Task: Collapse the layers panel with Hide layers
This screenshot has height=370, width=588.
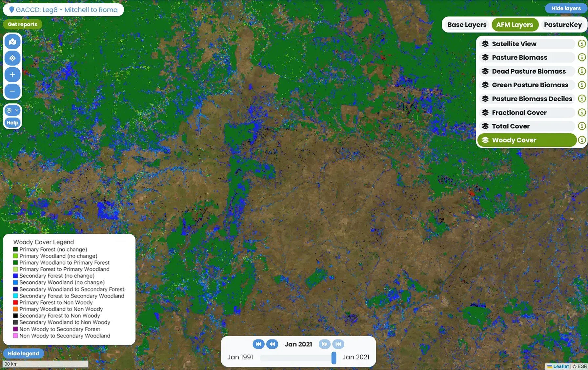Action: 566,9
